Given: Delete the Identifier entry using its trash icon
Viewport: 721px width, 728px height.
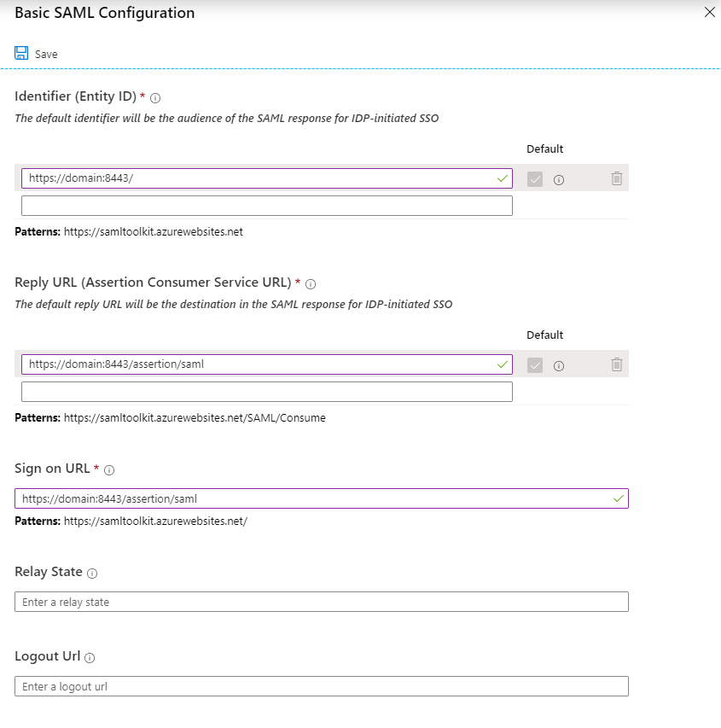Looking at the screenshot, I should [617, 179].
